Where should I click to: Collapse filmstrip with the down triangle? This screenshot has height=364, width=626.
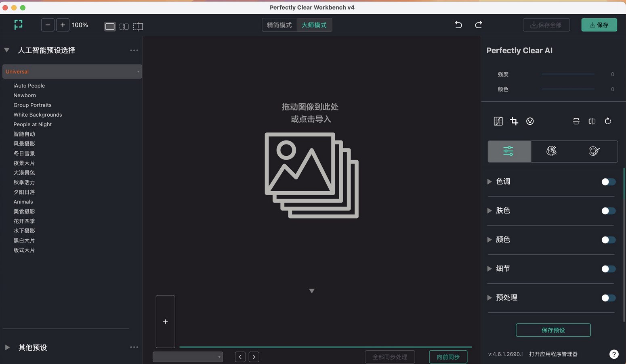312,291
